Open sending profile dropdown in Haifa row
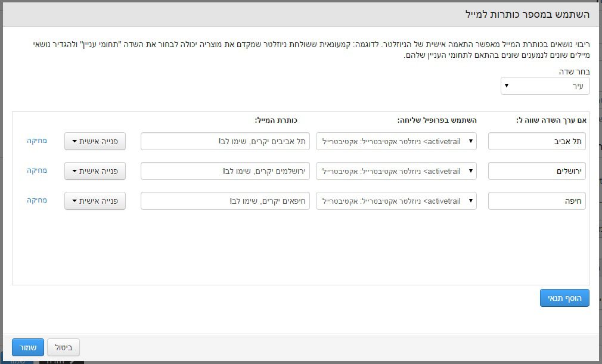 coord(396,201)
